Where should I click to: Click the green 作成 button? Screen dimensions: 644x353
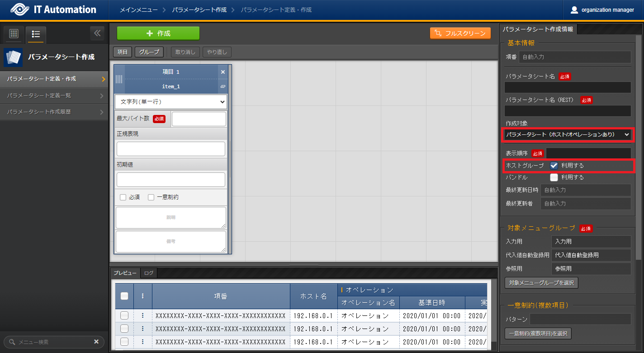(x=158, y=33)
